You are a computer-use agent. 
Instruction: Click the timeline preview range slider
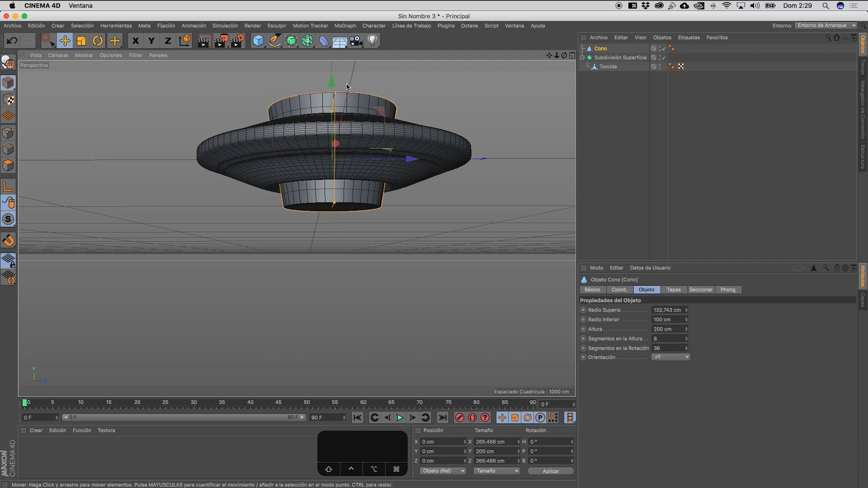pos(184,418)
